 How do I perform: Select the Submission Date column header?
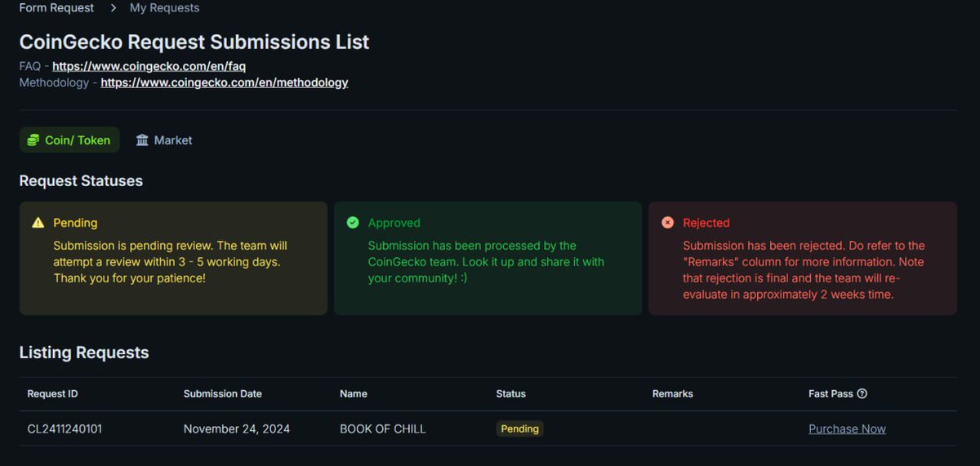223,393
